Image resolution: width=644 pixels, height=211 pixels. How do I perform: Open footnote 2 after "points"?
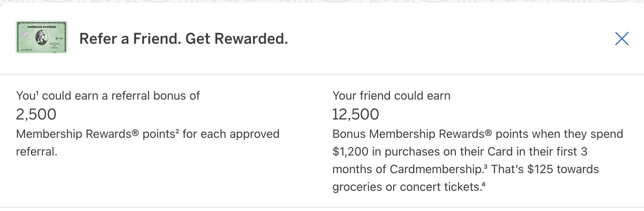(x=177, y=131)
